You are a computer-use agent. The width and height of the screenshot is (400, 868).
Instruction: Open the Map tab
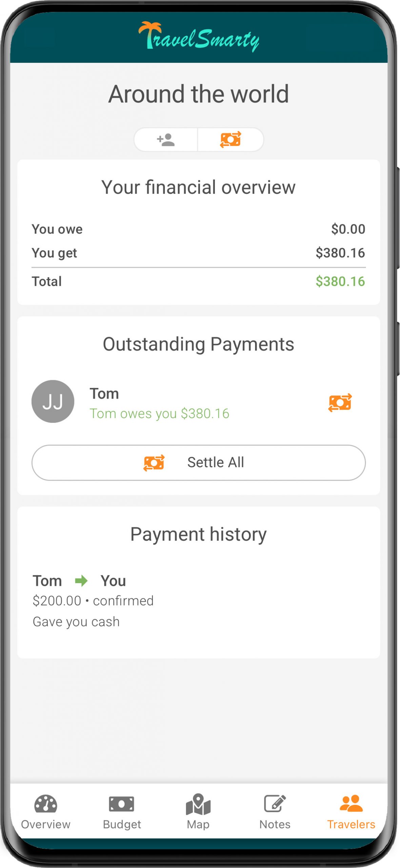(x=198, y=811)
